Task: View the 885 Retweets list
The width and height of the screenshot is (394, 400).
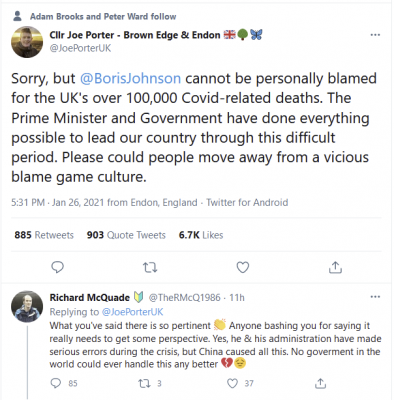Action: point(44,235)
